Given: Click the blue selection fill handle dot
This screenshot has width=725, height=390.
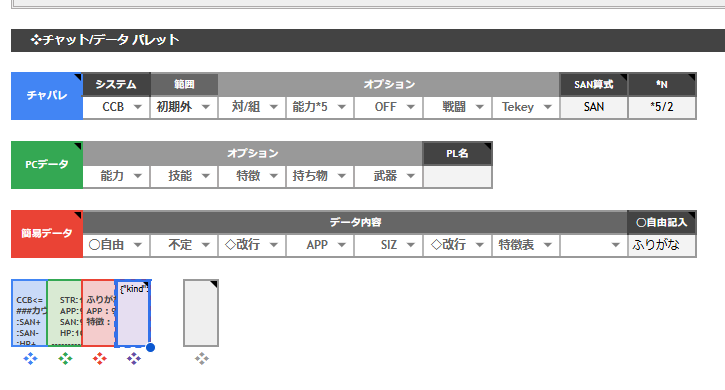Looking at the screenshot, I should [150, 347].
